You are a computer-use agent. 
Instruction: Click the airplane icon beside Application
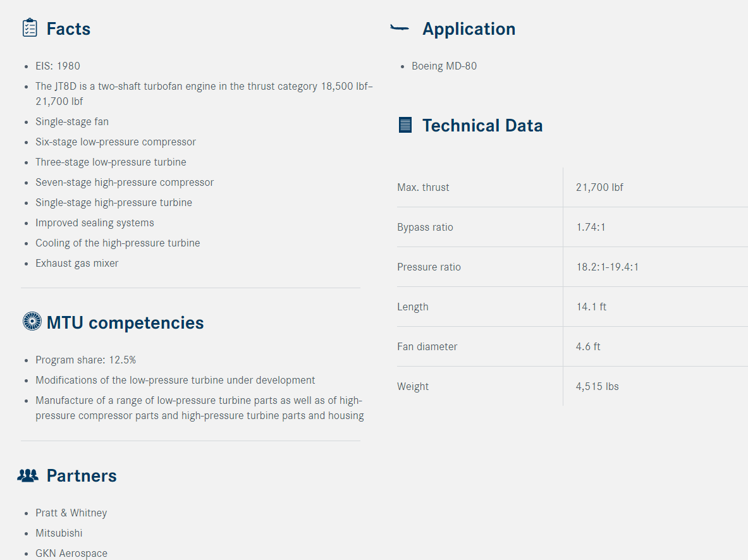399,28
